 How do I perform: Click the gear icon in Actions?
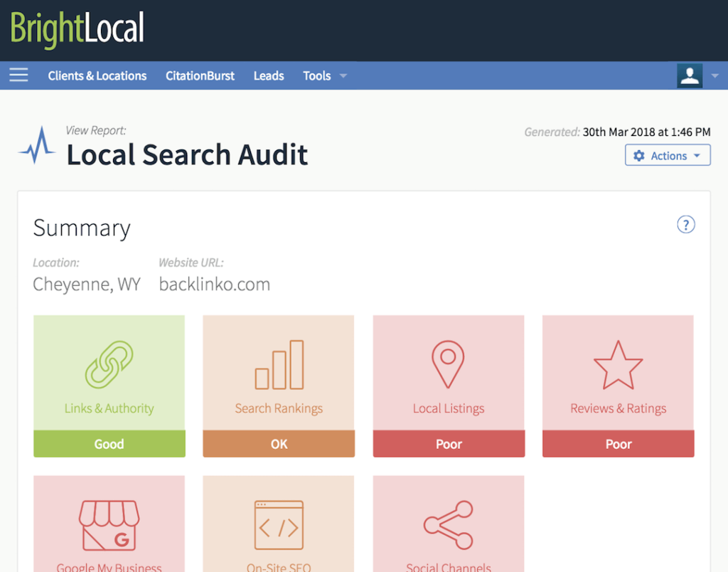639,156
